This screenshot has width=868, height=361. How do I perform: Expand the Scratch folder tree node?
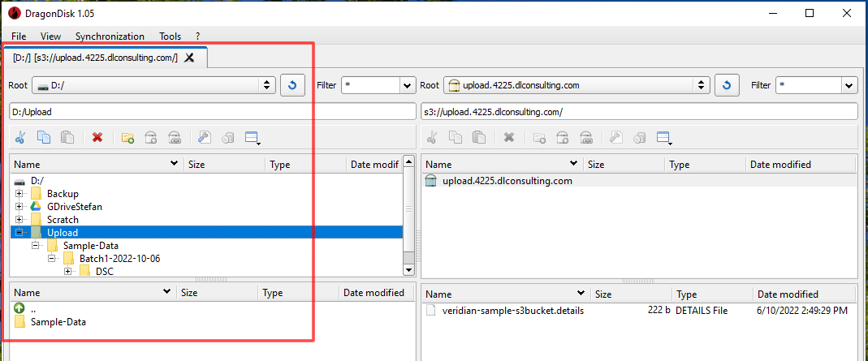(x=20, y=220)
